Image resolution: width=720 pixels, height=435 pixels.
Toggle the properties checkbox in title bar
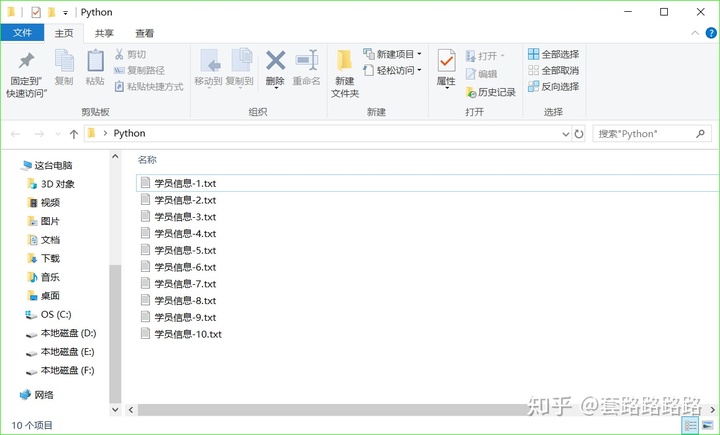[x=36, y=12]
